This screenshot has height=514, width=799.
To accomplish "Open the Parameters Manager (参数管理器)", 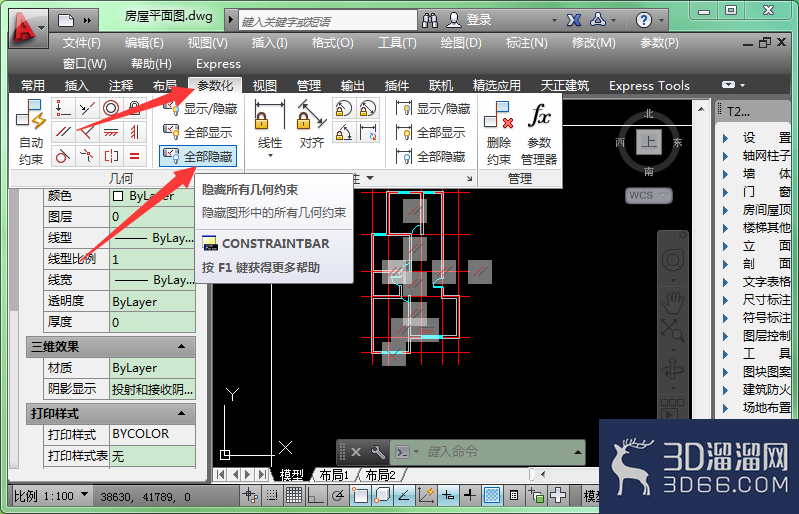I will pos(539,132).
